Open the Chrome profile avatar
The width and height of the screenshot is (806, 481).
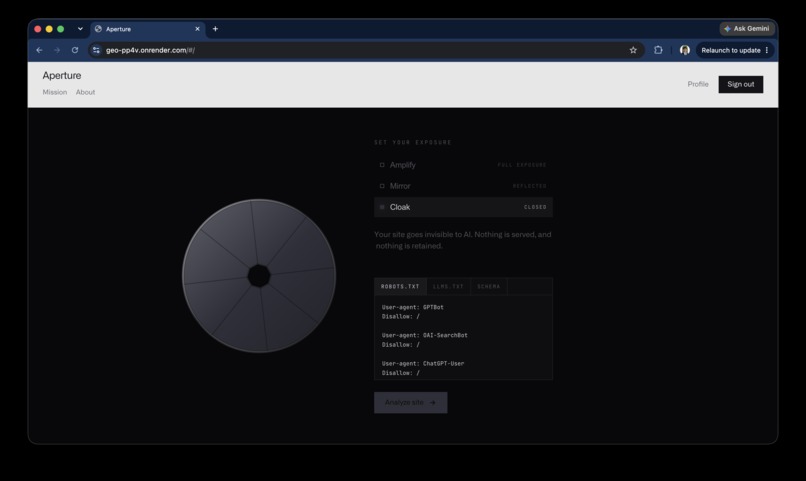tap(685, 50)
